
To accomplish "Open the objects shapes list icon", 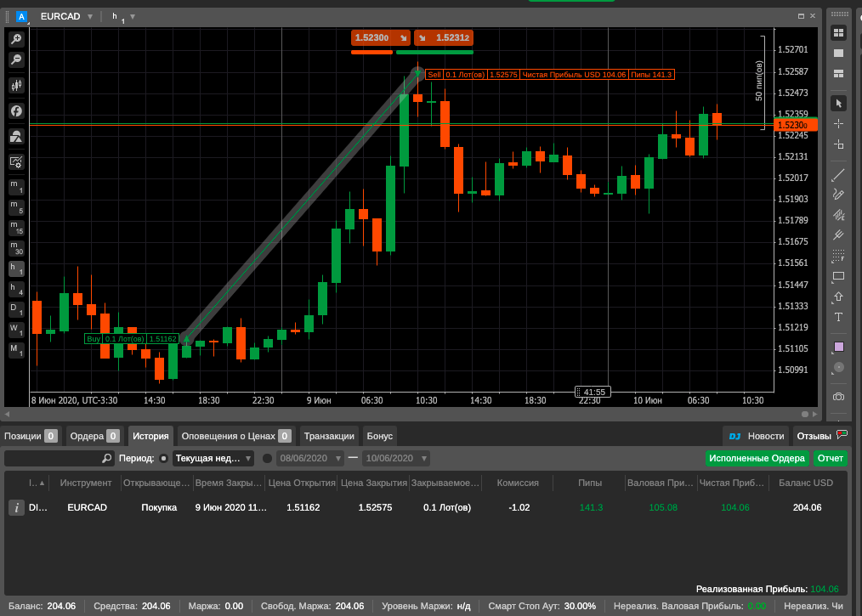I will pos(16,136).
